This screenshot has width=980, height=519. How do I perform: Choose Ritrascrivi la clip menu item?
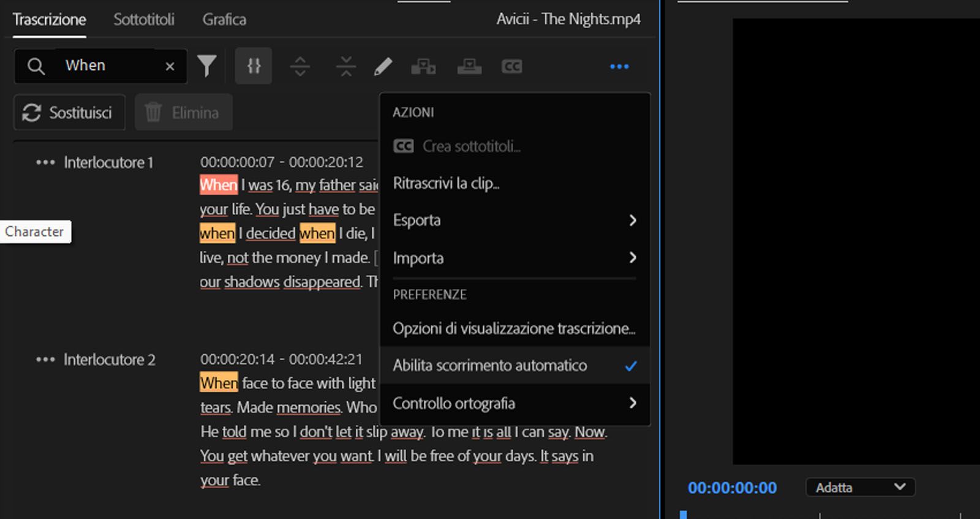point(514,183)
